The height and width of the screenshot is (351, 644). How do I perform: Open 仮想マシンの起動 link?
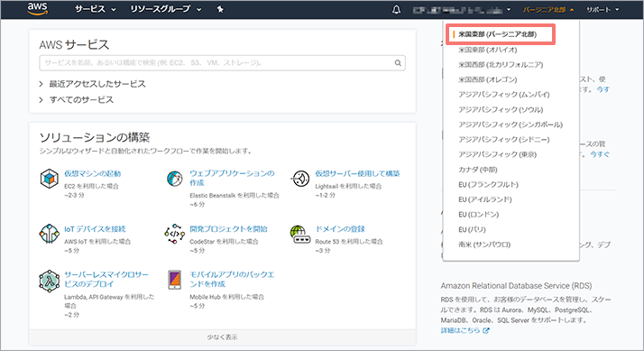coord(92,173)
